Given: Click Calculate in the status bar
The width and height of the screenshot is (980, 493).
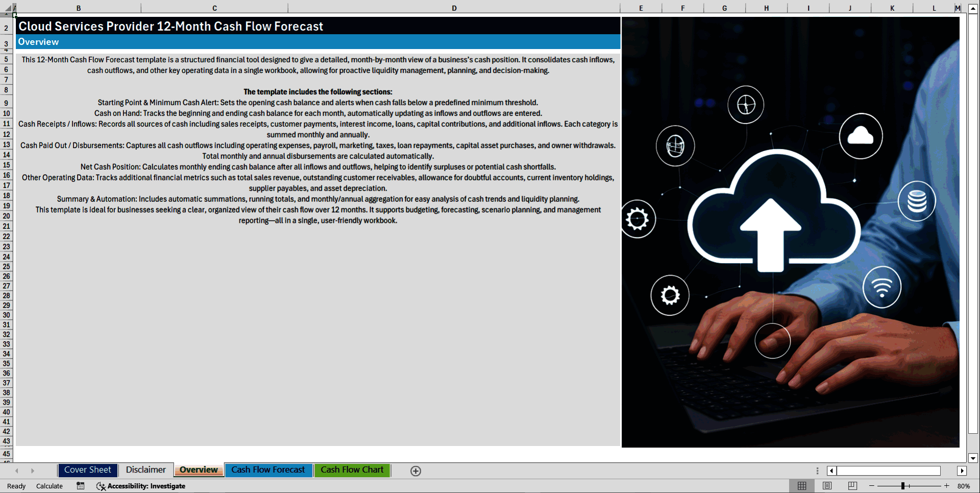Looking at the screenshot, I should [x=49, y=486].
